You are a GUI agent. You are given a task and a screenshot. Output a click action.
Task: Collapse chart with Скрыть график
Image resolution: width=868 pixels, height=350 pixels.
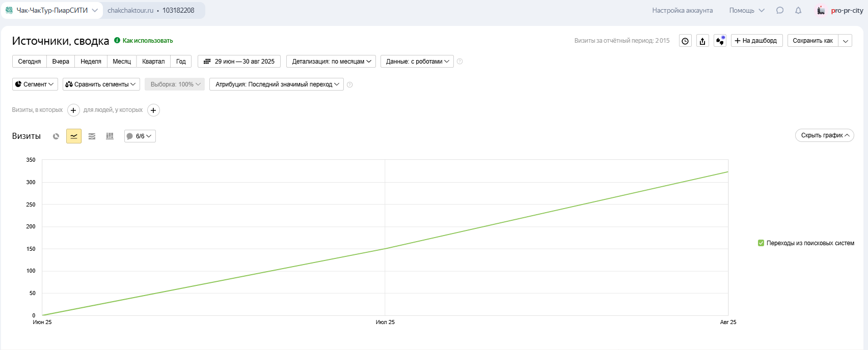pyautogui.click(x=824, y=135)
